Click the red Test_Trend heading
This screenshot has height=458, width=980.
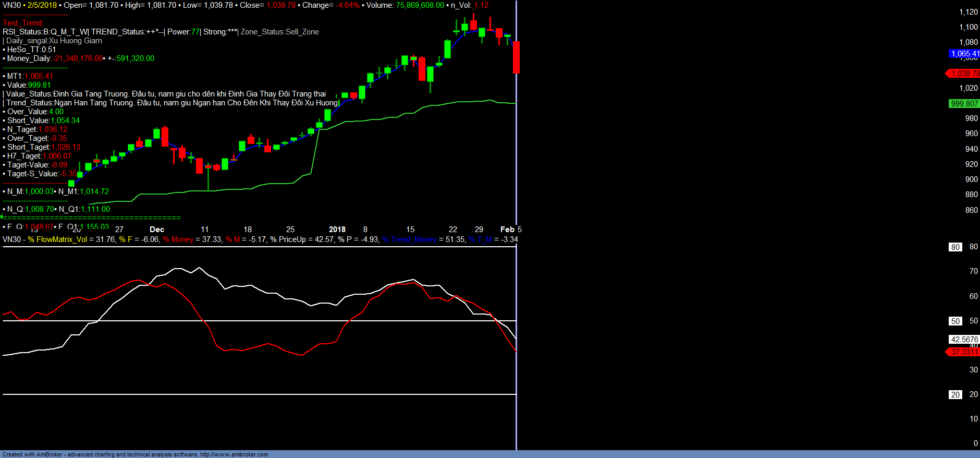pyautogui.click(x=23, y=23)
